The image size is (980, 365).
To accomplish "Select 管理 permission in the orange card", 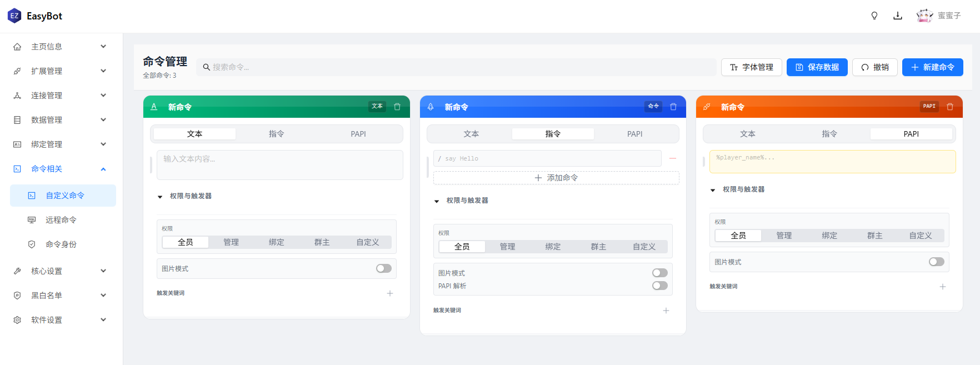I will click(x=784, y=236).
